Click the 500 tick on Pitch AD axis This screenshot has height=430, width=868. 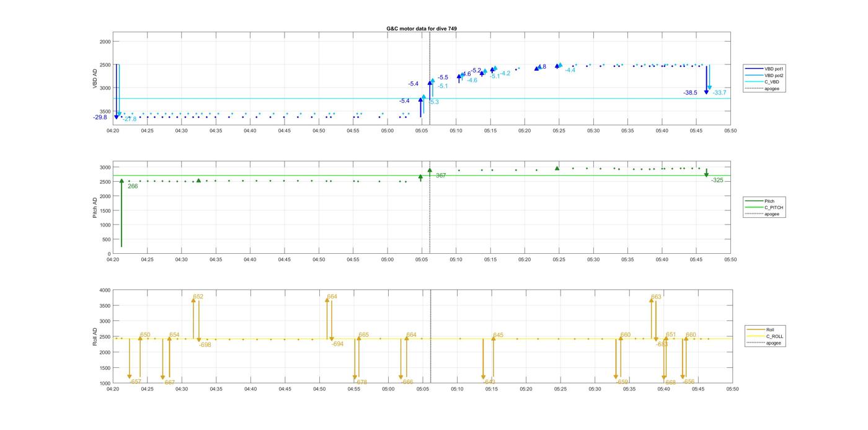coord(106,240)
